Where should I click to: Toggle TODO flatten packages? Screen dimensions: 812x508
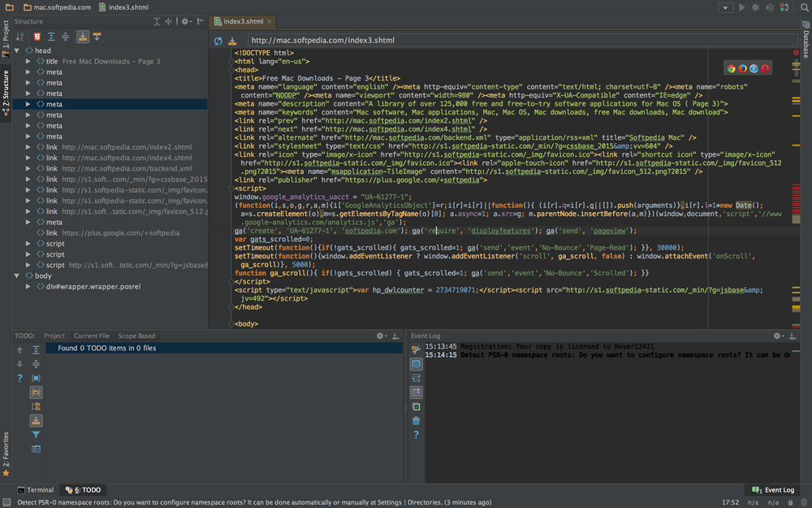[36, 406]
